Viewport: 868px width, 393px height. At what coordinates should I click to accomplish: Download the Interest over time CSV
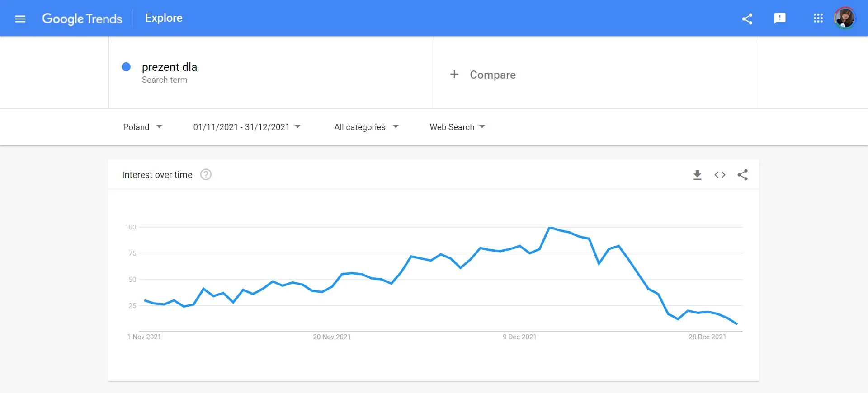(697, 175)
